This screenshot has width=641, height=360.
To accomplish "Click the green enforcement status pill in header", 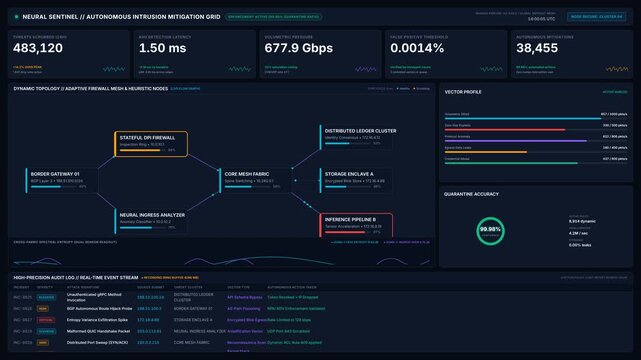I will [x=273, y=17].
